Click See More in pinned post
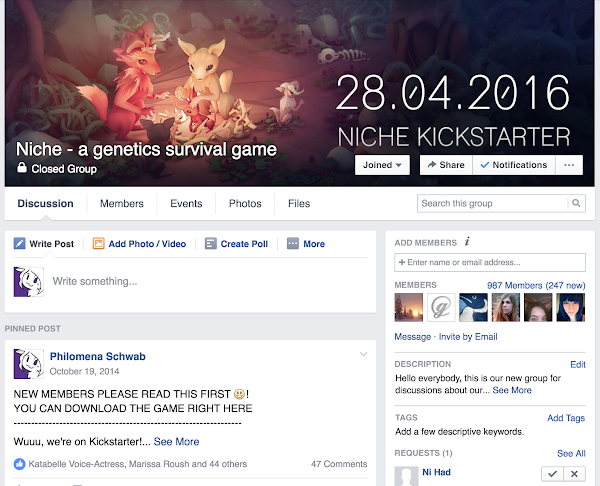The height and width of the screenshot is (486, 600). [x=176, y=442]
